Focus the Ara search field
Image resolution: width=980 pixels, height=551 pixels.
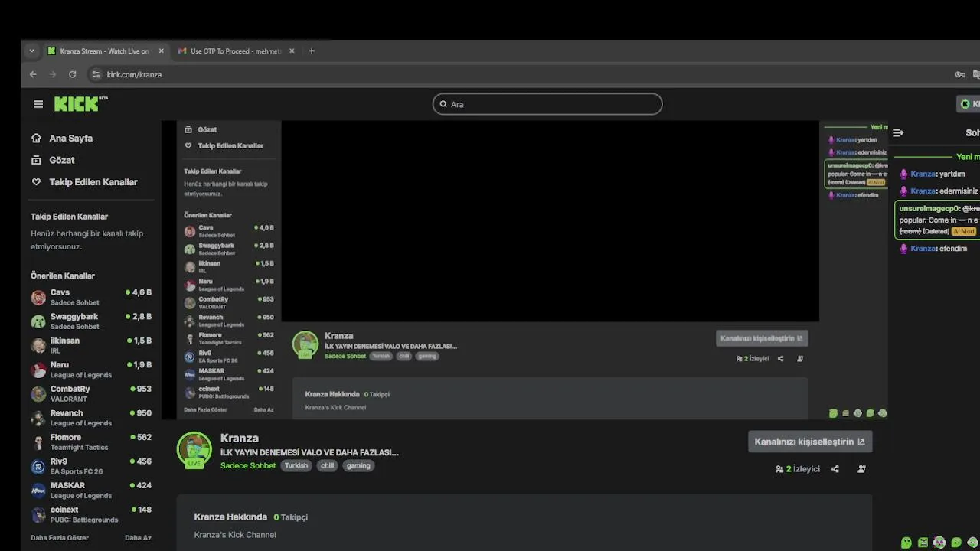tap(547, 104)
